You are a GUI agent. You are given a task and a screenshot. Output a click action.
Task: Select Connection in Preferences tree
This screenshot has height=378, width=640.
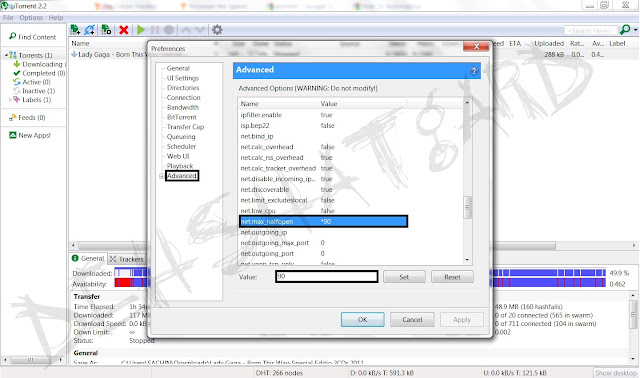183,98
